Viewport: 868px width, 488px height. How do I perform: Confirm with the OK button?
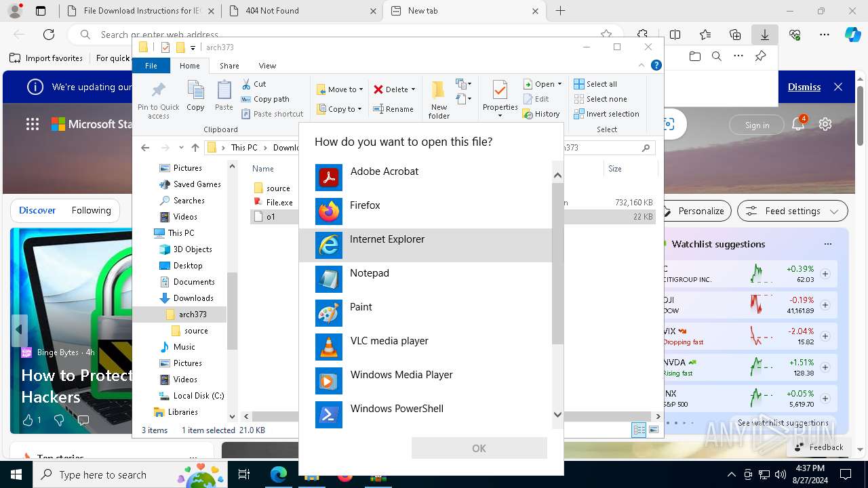click(x=479, y=448)
